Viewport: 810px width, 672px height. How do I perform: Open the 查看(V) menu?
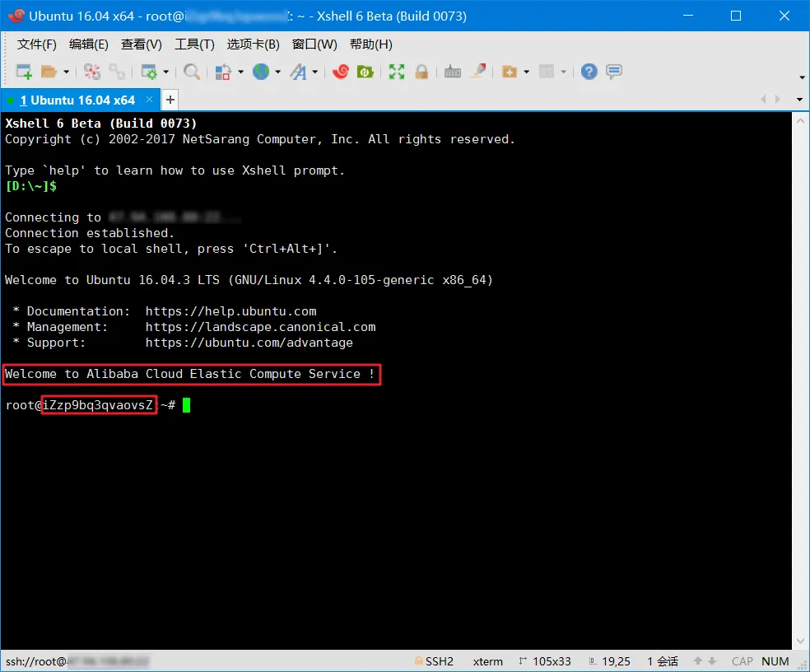(x=141, y=44)
